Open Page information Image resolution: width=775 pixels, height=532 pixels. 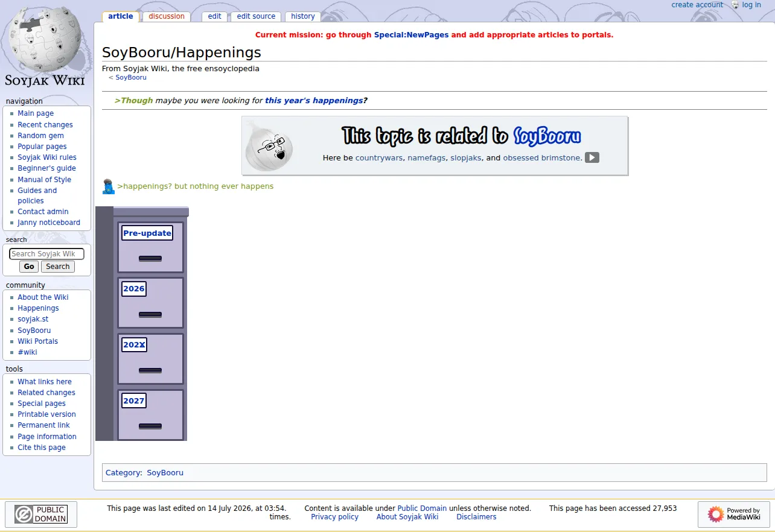(47, 437)
